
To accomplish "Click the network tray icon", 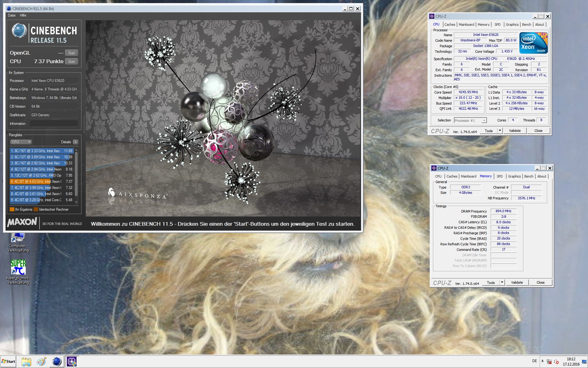I will click(x=549, y=362).
